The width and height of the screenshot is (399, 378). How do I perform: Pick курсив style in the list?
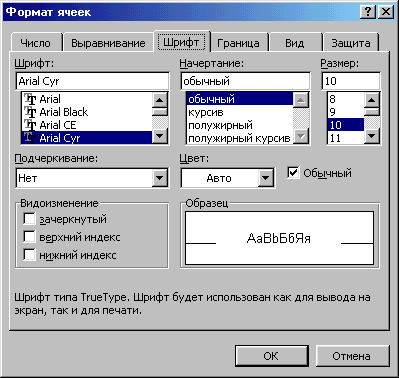tap(239, 112)
